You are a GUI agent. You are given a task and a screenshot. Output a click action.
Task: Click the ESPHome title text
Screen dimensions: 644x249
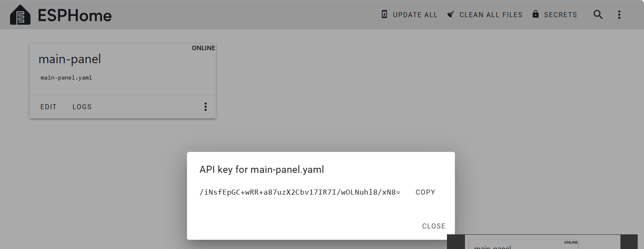point(75,15)
